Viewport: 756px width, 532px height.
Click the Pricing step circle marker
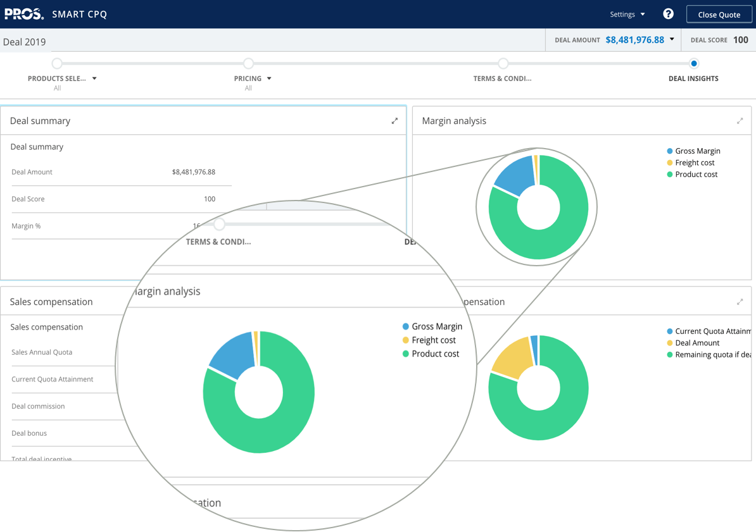click(x=248, y=63)
